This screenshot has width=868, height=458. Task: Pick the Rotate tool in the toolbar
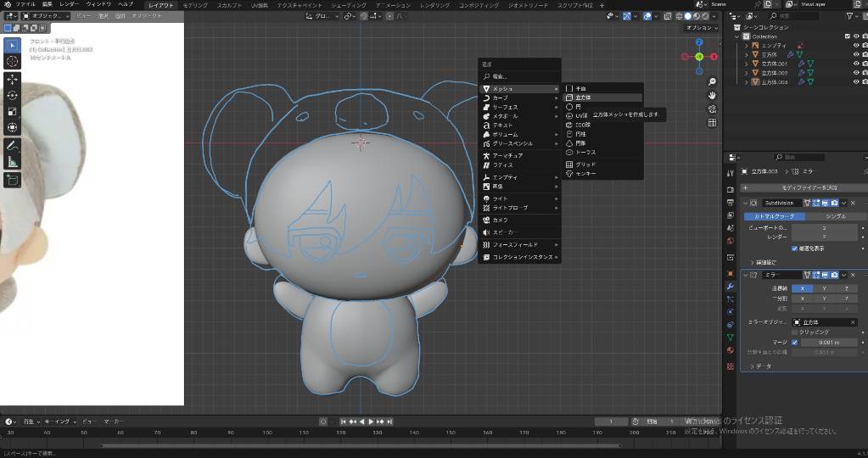[x=13, y=95]
